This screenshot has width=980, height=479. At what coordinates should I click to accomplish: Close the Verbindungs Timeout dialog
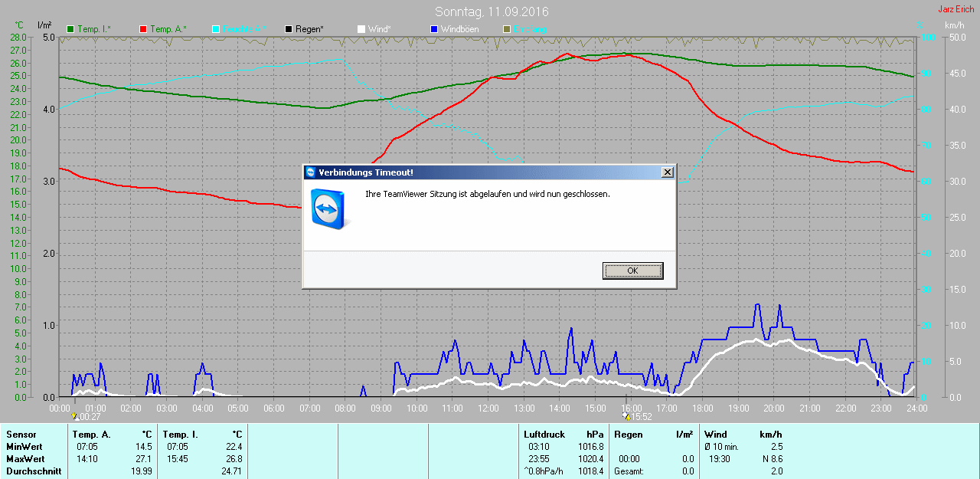point(667,172)
